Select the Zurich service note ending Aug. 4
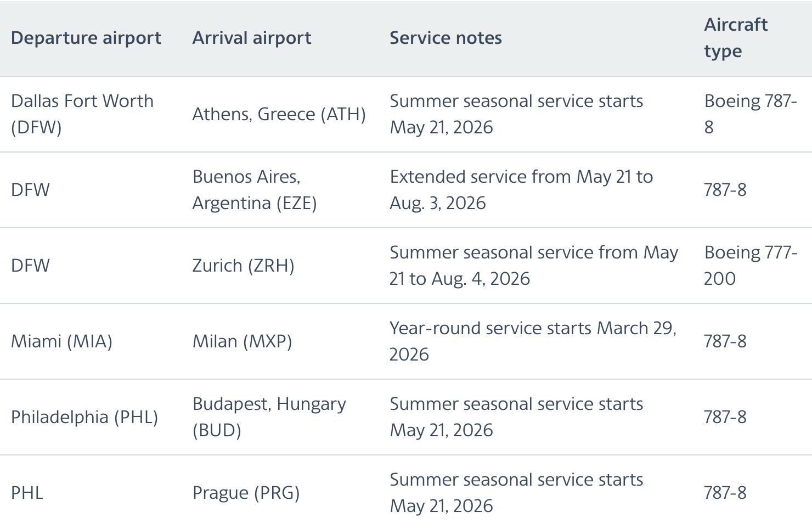The width and height of the screenshot is (812, 529). click(533, 266)
